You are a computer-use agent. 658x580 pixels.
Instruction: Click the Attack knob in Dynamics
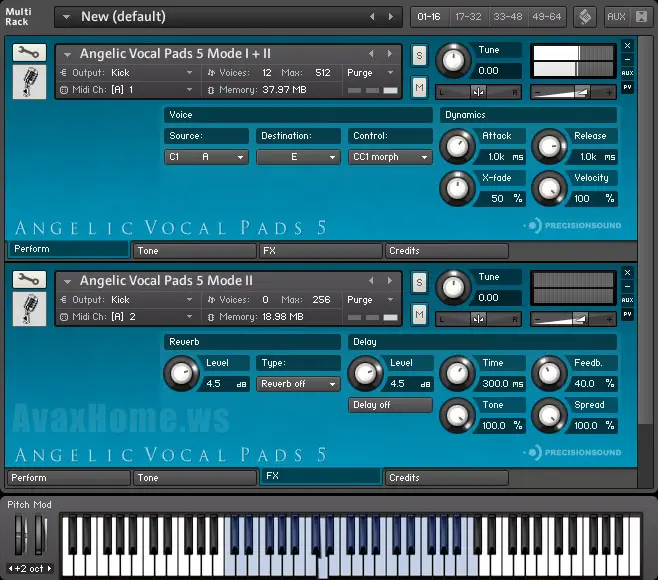click(457, 146)
